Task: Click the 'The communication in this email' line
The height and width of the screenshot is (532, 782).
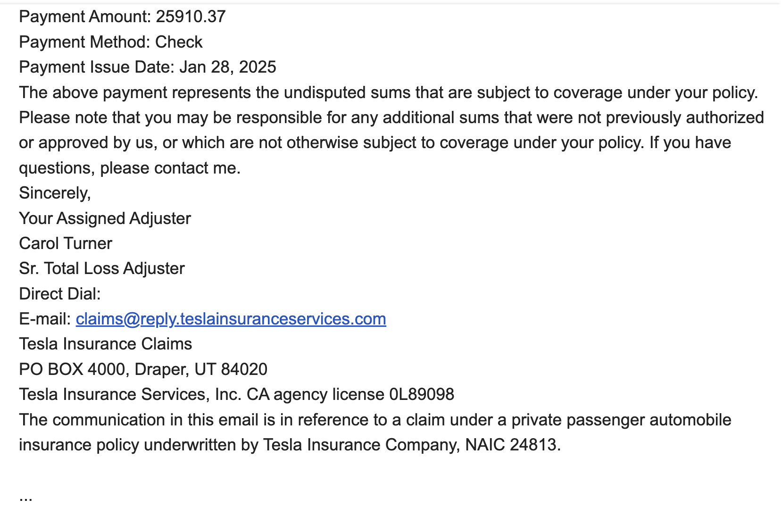Action: [x=374, y=420]
